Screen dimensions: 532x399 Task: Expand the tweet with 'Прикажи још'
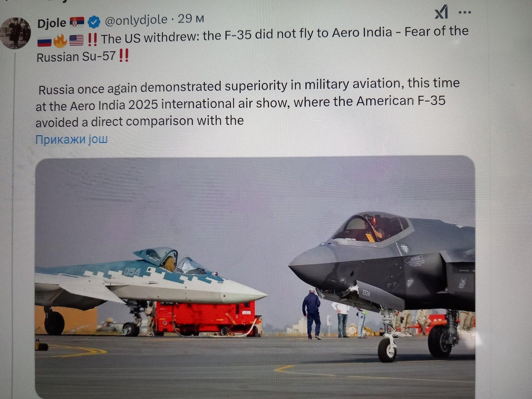71,139
